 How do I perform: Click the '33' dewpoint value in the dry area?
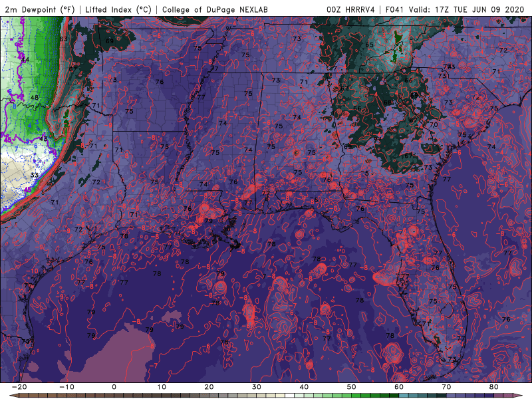(35, 175)
